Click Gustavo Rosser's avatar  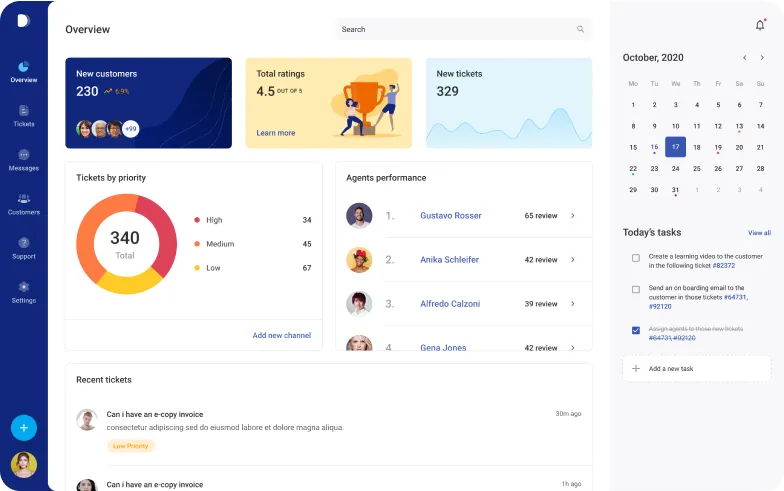pyautogui.click(x=359, y=216)
